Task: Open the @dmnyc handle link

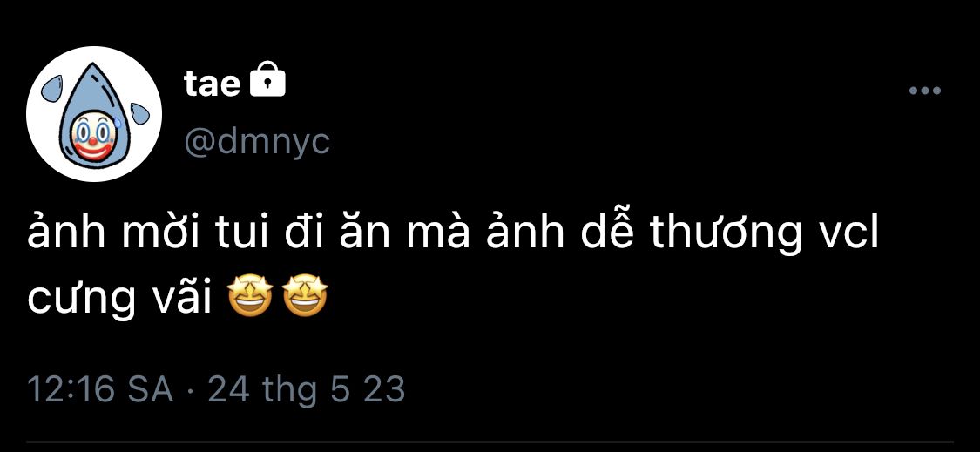Action: pyautogui.click(x=256, y=143)
